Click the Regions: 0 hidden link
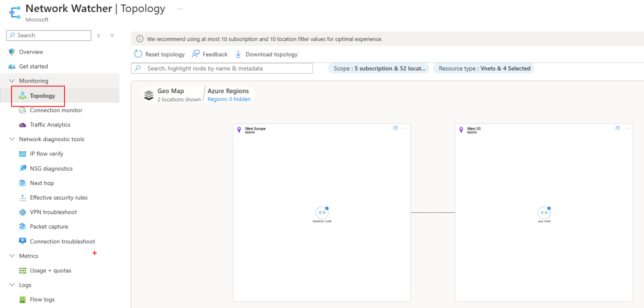This screenshot has height=308, width=644. [229, 99]
